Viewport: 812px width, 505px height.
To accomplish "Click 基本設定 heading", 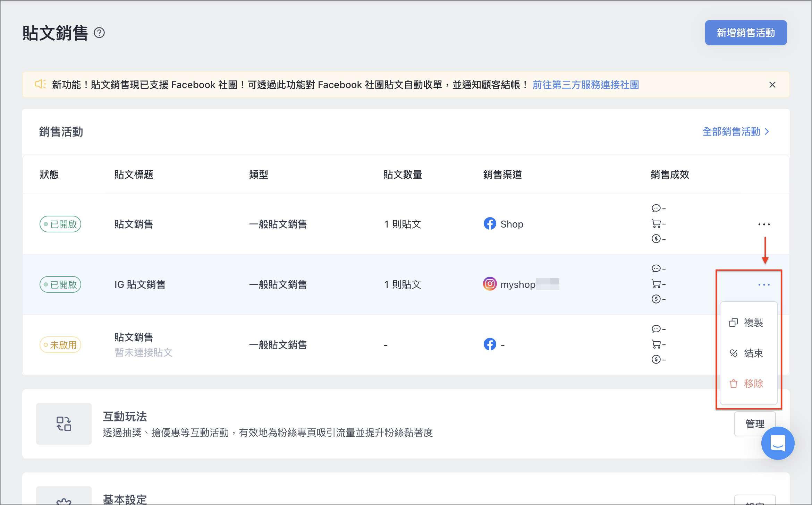I will tap(125, 499).
